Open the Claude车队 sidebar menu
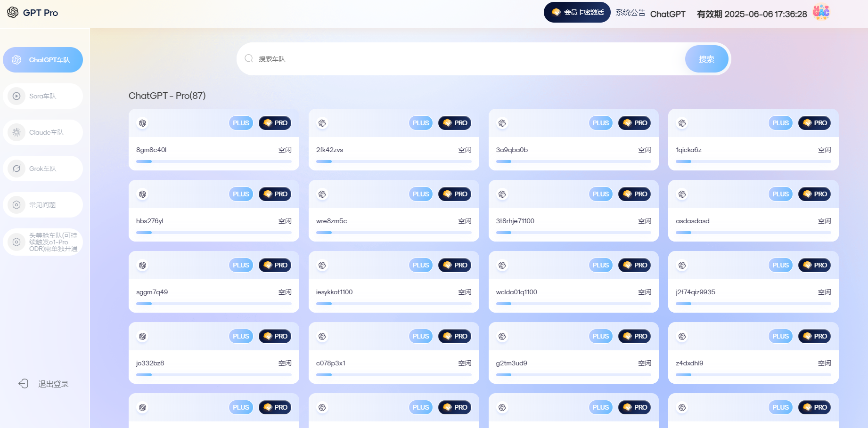The width and height of the screenshot is (868, 428). [x=43, y=132]
